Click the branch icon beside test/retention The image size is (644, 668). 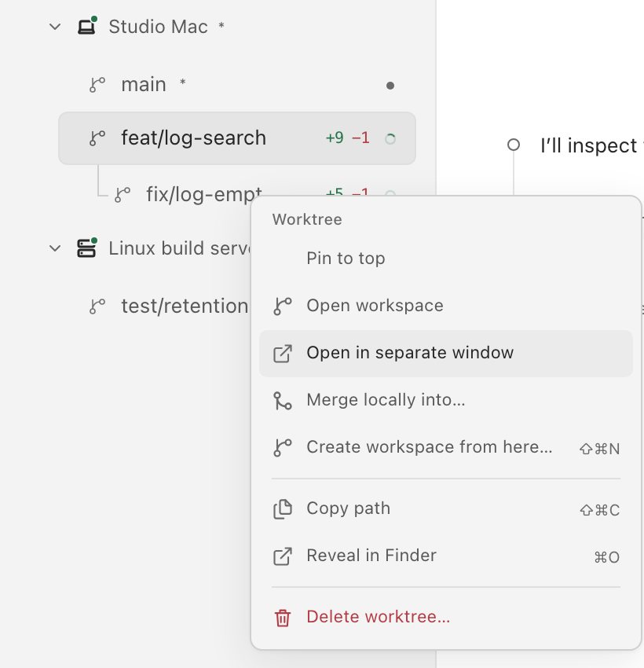click(97, 306)
